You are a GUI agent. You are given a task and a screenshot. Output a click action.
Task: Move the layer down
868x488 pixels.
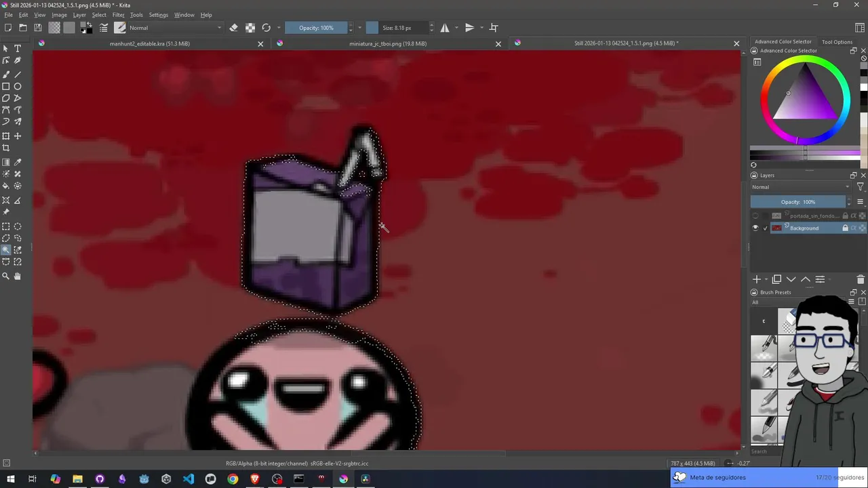[x=791, y=279]
